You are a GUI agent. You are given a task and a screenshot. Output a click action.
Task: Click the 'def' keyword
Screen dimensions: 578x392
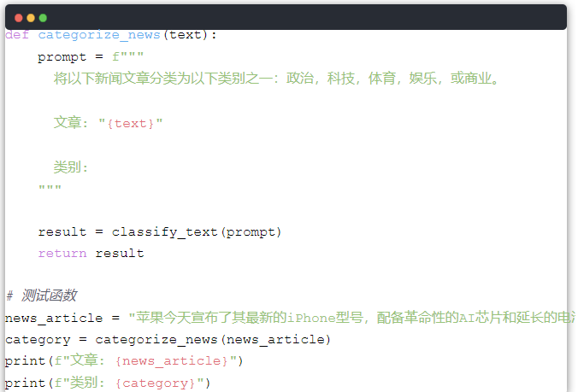pos(17,35)
